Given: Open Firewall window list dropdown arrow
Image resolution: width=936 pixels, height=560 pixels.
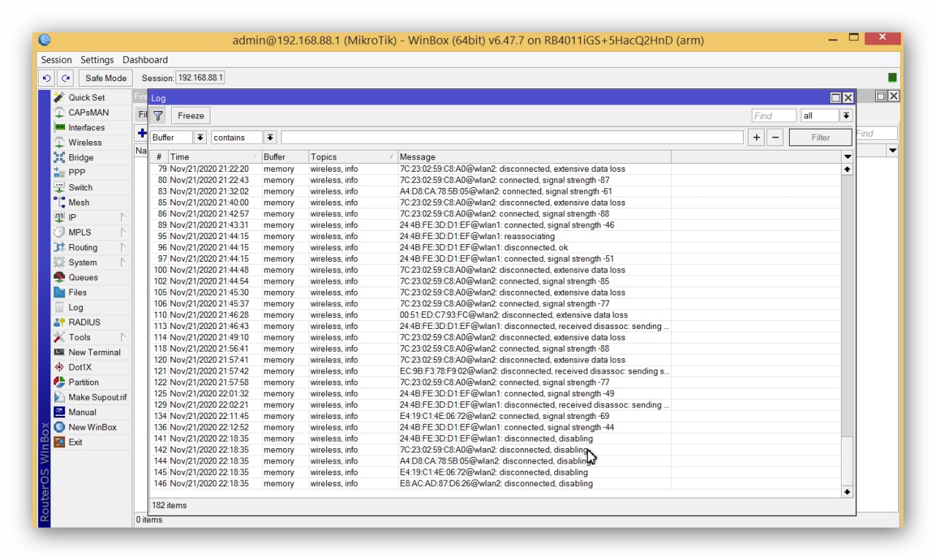Looking at the screenshot, I should [893, 150].
